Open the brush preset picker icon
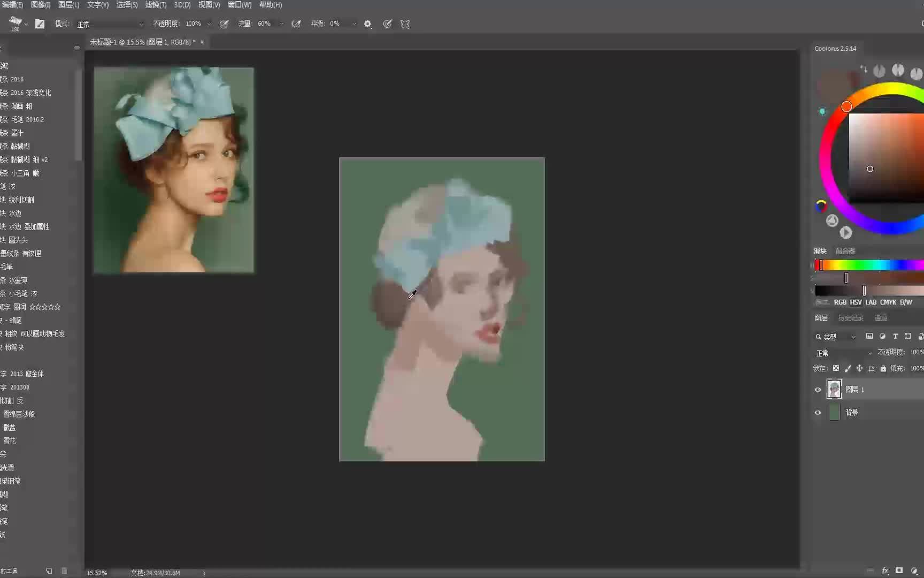 point(15,22)
